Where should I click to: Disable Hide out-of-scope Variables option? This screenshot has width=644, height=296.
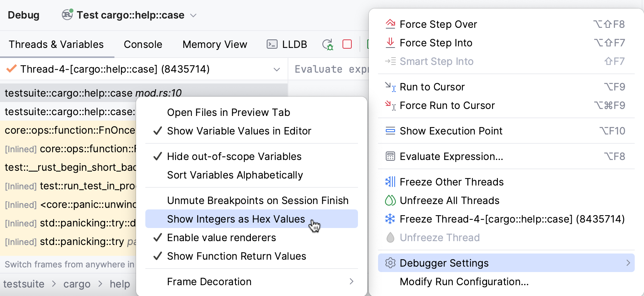pos(234,157)
